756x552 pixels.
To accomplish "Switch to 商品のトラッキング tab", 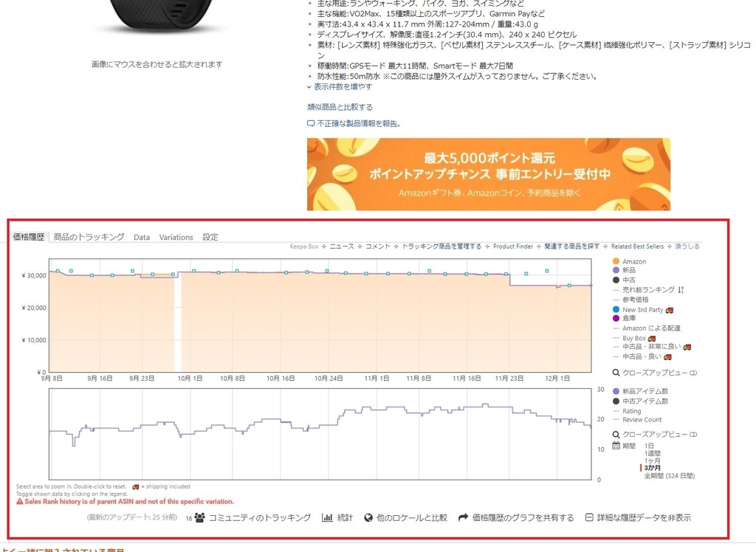I will click(x=89, y=237).
